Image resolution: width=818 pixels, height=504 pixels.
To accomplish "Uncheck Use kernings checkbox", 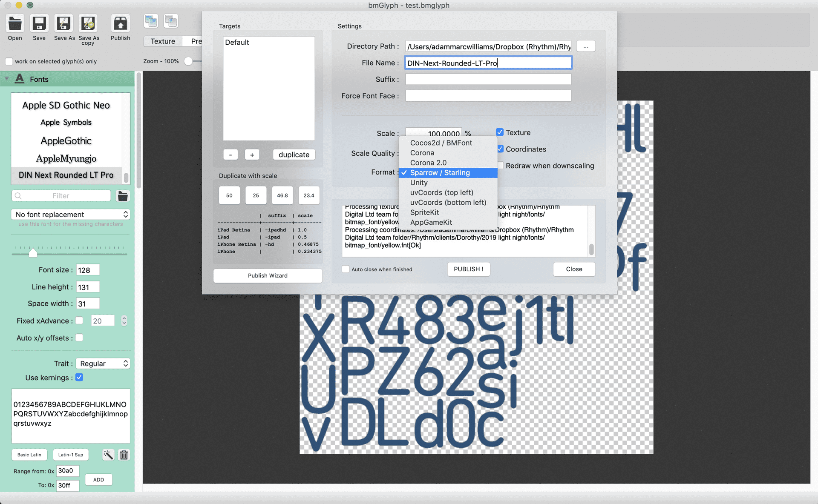I will pyautogui.click(x=79, y=377).
